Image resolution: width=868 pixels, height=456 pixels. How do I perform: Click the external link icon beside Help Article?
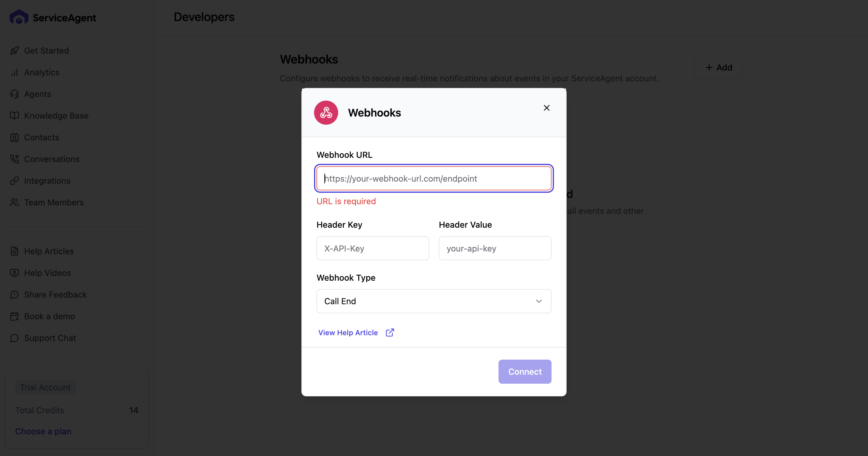[x=390, y=333]
